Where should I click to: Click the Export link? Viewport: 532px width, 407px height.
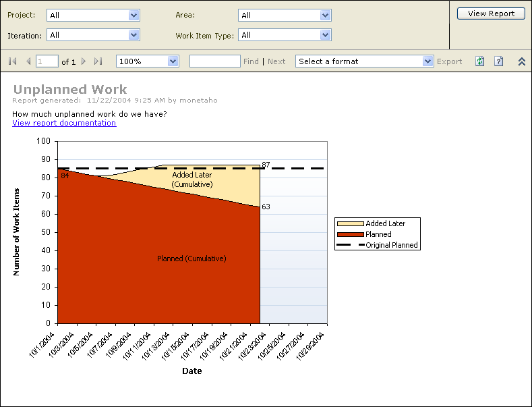449,61
